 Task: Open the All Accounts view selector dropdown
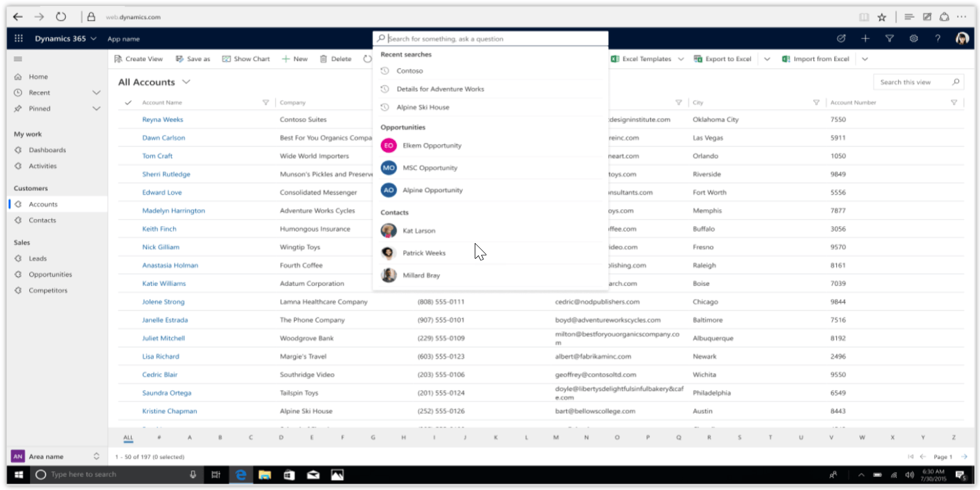pyautogui.click(x=186, y=82)
